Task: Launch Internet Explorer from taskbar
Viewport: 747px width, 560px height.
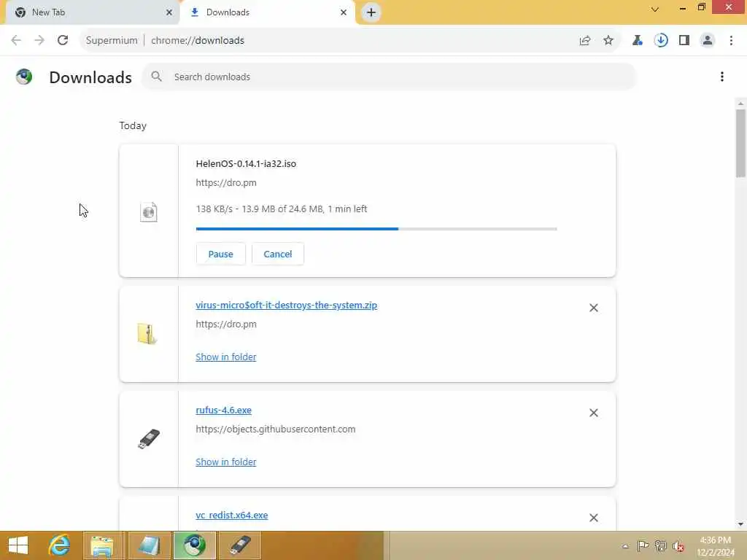Action: 59,545
